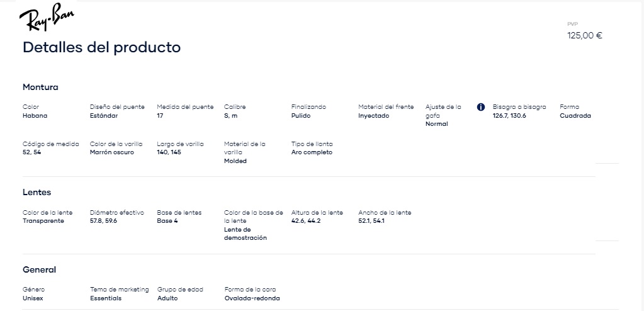
Task: Click the Ray-Ban logo
Action: [47, 17]
